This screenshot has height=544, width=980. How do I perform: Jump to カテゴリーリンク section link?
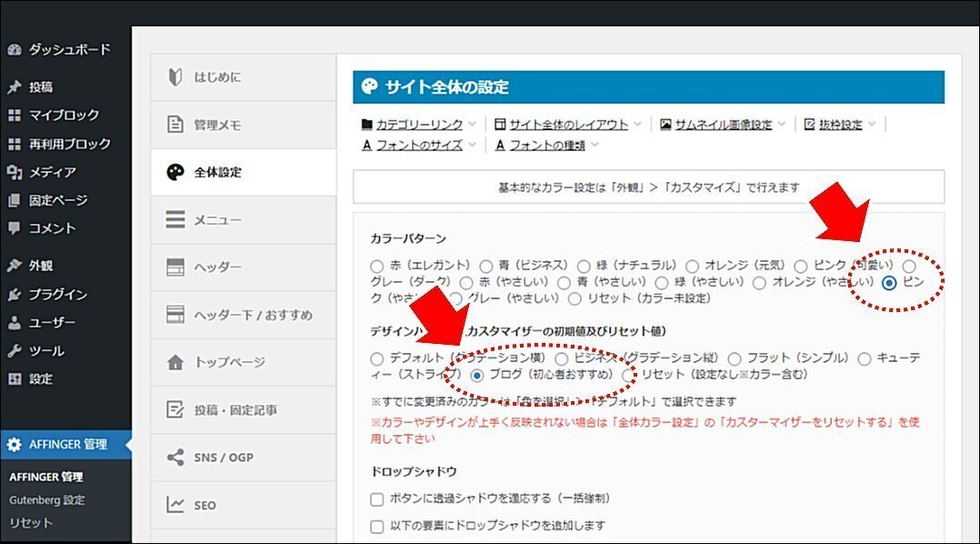(419, 125)
